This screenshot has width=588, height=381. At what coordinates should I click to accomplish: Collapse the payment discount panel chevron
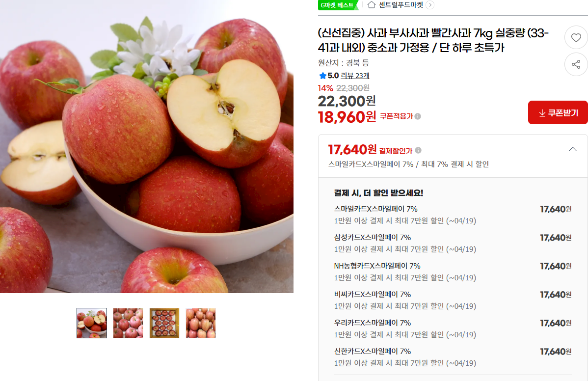coord(573,149)
